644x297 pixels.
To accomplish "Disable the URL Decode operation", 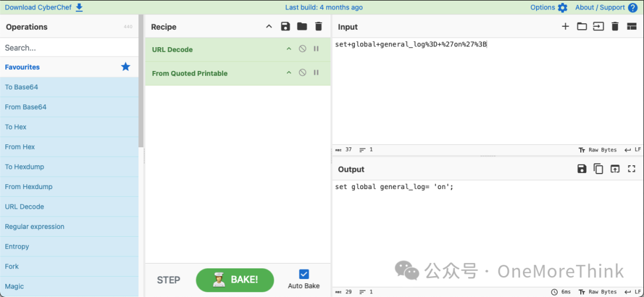I will (302, 49).
